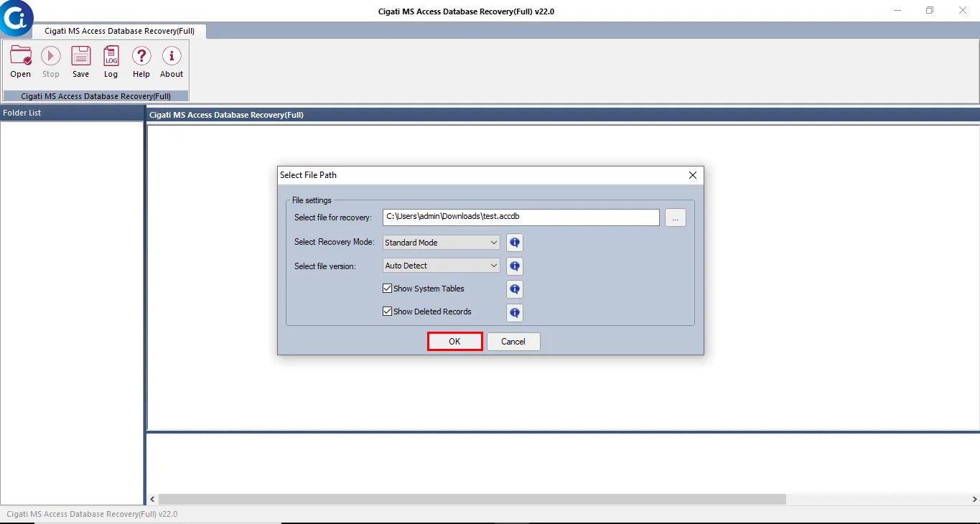Image resolution: width=980 pixels, height=524 pixels.
Task: Browse for file with the ... button
Action: [x=675, y=218]
